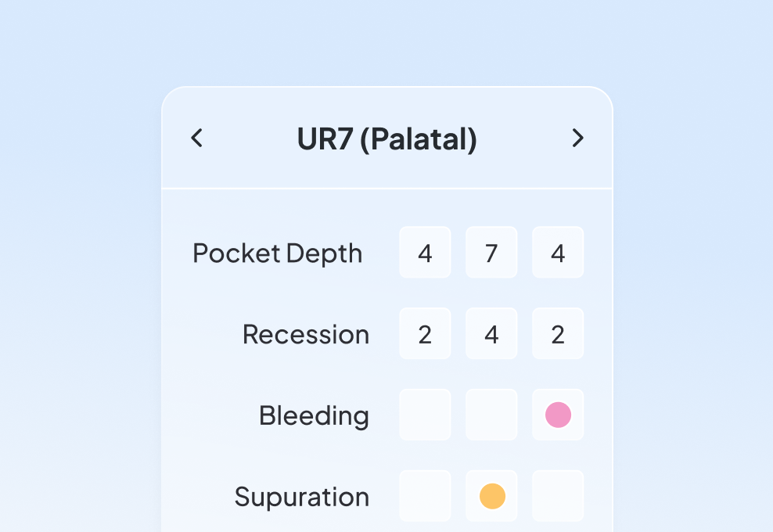Click the pink bleeding indicator dot
The width and height of the screenshot is (773, 532).
558,415
